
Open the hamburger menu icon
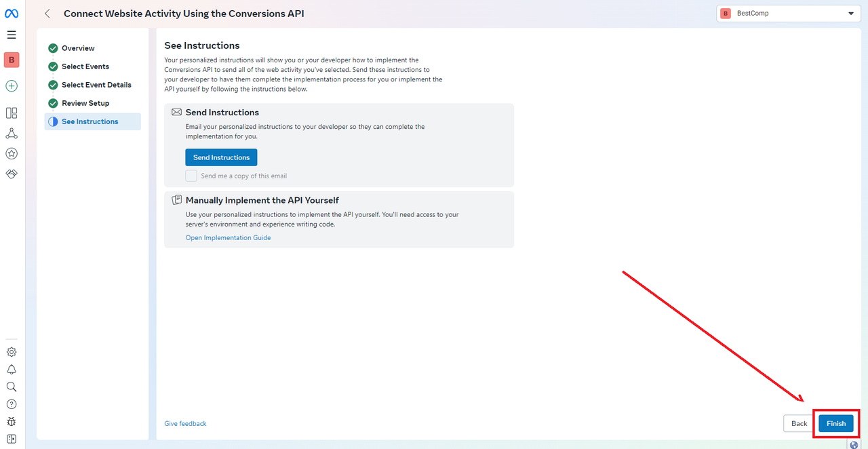[x=12, y=35]
